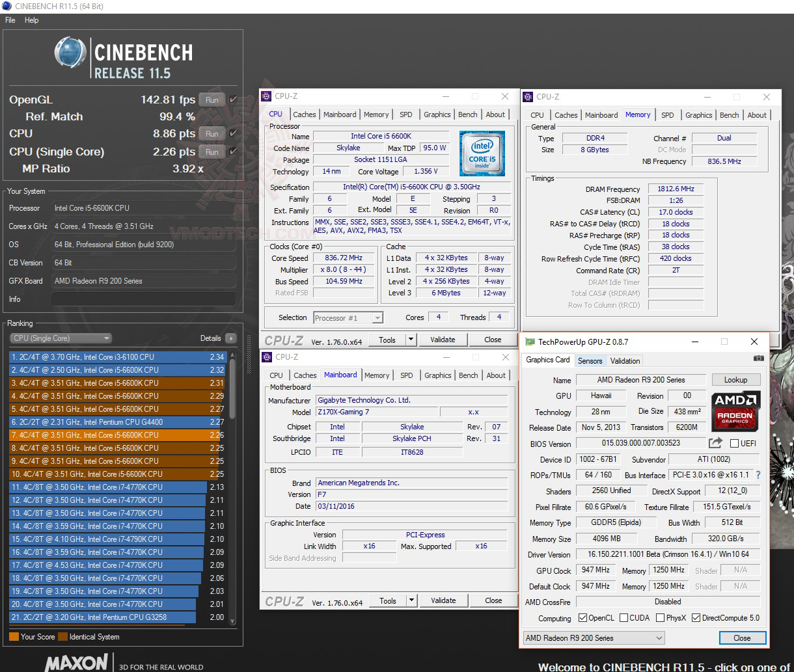Click the Close button in the CPU-tab CPU-Z window
794x672 pixels.
(493, 340)
